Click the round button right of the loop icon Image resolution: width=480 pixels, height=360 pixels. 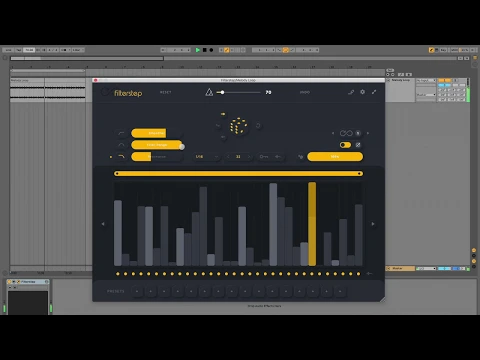click(358, 133)
